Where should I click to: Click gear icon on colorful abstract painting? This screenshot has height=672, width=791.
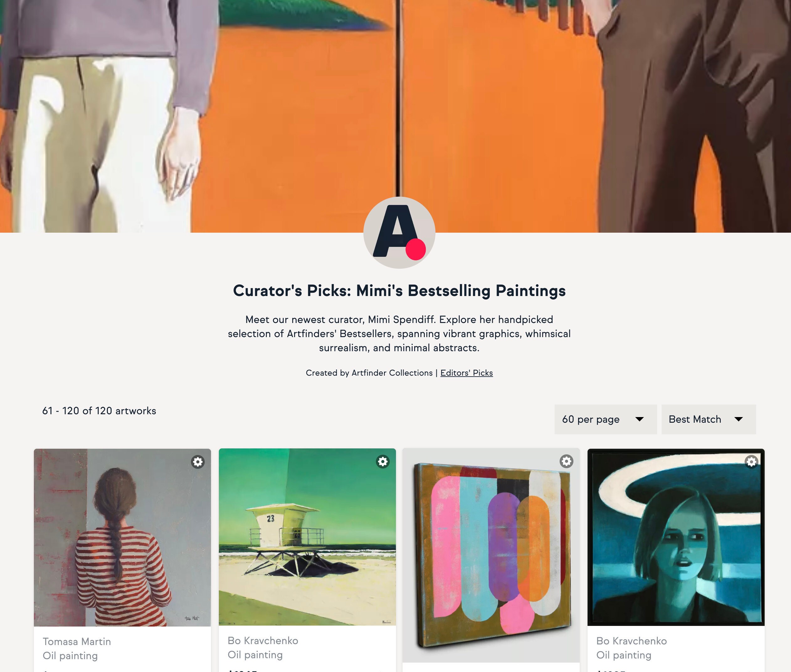(x=566, y=461)
